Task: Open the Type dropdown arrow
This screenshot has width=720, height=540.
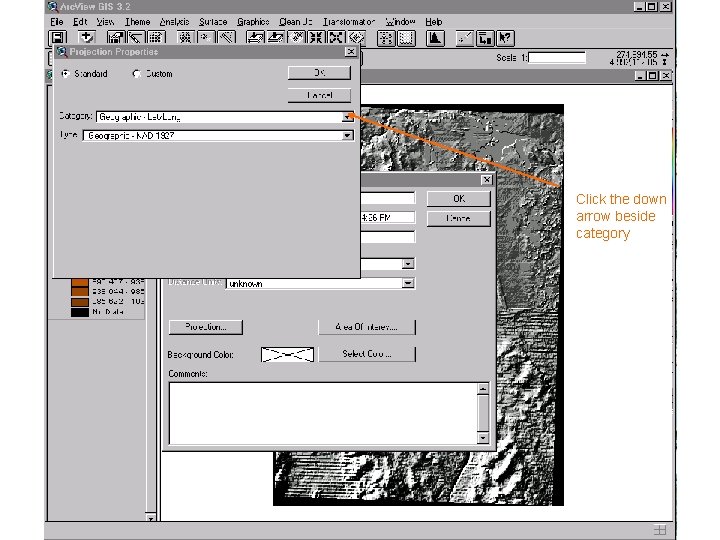Action: coord(348,135)
